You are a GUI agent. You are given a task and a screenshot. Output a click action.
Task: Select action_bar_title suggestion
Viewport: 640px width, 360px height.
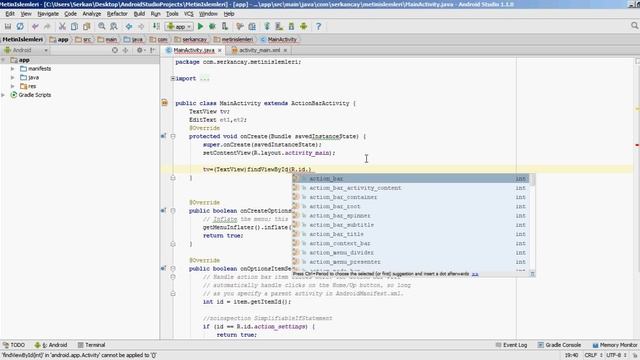click(410, 234)
